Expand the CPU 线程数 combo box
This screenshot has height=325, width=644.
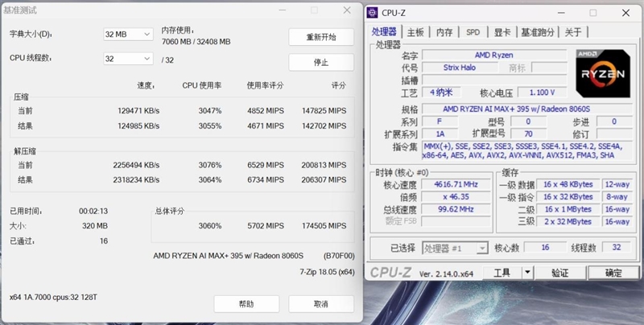pyautogui.click(x=128, y=59)
